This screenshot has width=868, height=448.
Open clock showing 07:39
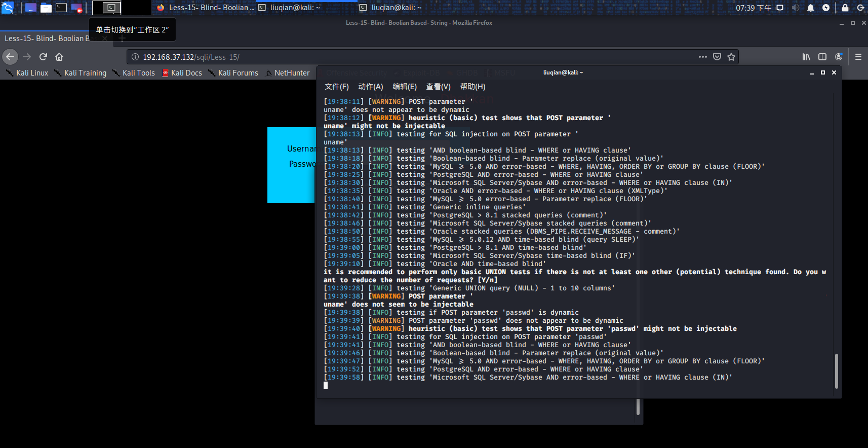(754, 8)
